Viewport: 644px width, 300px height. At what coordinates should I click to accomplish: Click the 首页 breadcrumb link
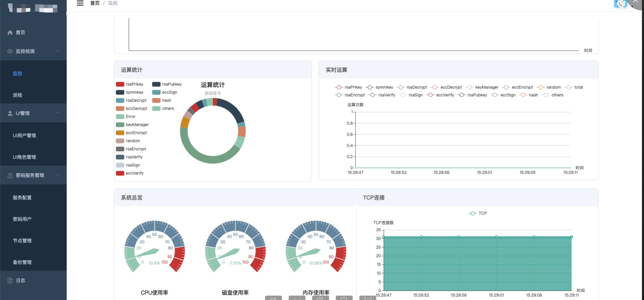coord(95,3)
